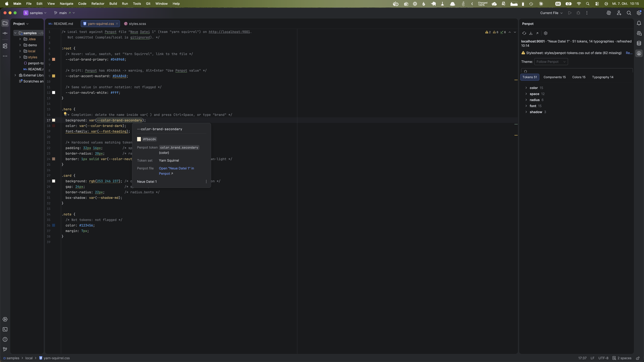Open the Services tool window icon
Screen dimensions: 644x362
click(5, 319)
